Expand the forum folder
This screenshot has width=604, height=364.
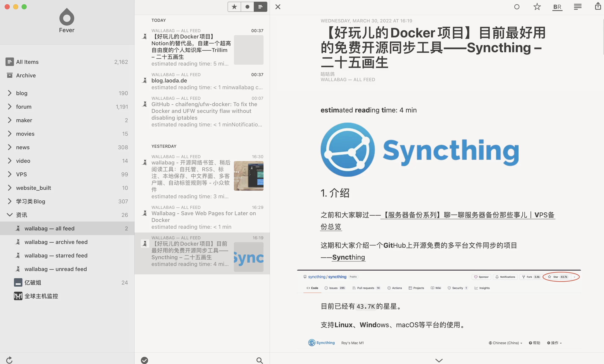(10, 107)
